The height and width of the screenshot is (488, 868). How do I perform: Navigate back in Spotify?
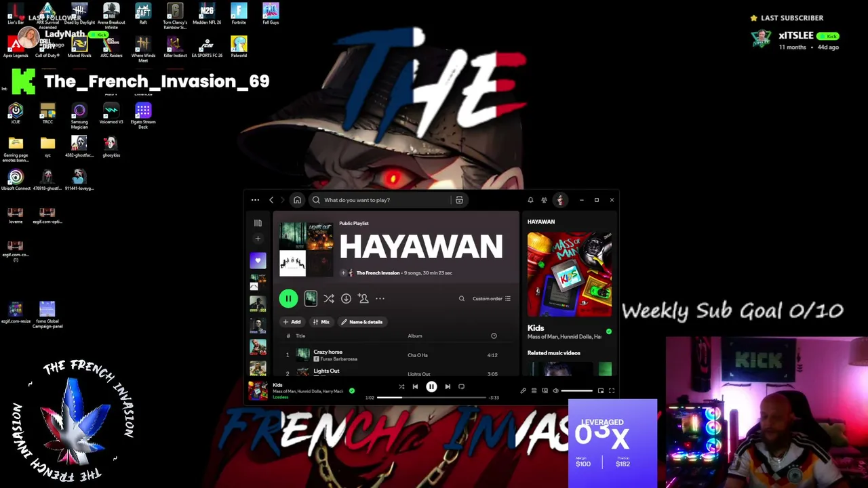click(x=271, y=200)
